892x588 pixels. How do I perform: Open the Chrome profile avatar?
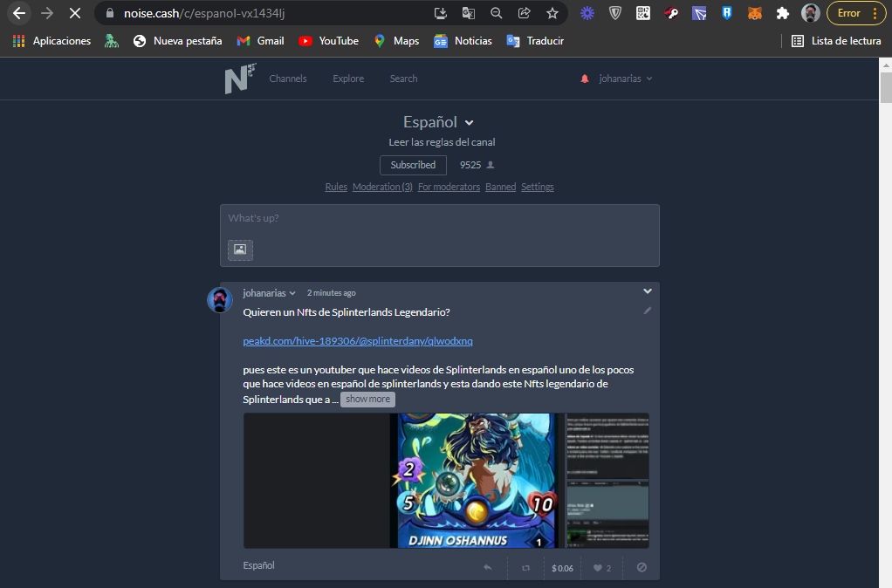pos(810,13)
